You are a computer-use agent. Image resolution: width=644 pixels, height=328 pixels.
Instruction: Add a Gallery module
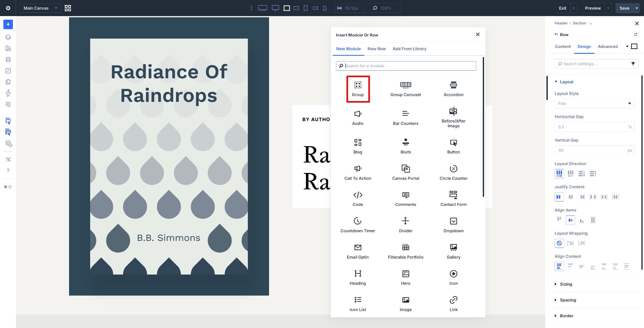pos(453,251)
